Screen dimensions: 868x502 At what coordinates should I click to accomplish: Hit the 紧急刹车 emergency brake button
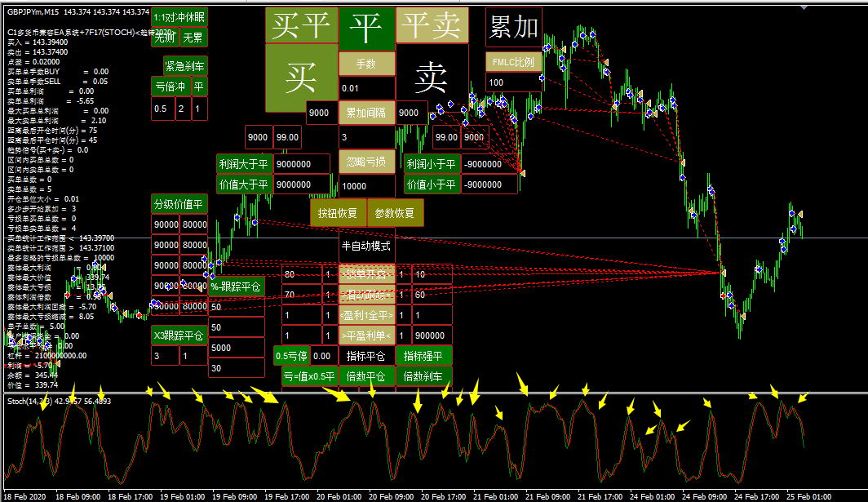[x=185, y=66]
